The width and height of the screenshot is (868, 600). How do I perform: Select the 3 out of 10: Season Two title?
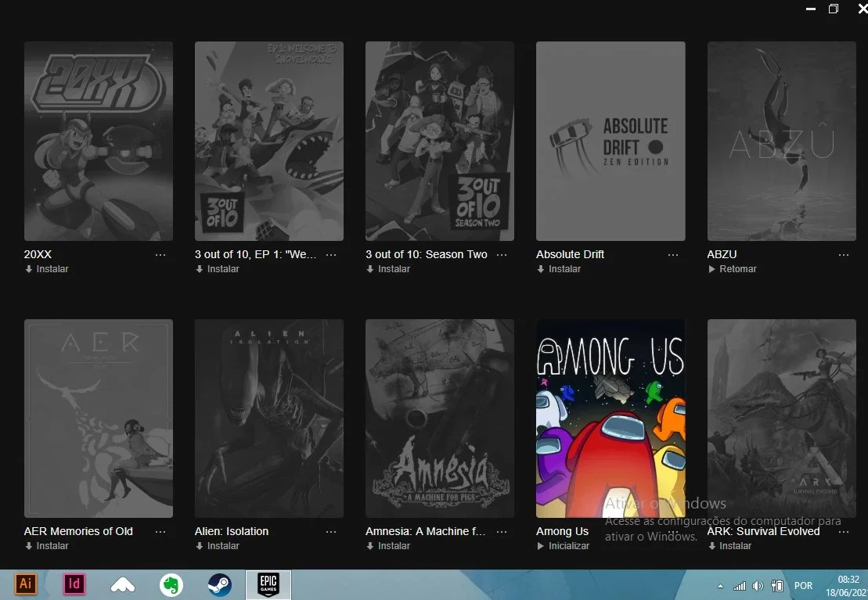pos(427,254)
